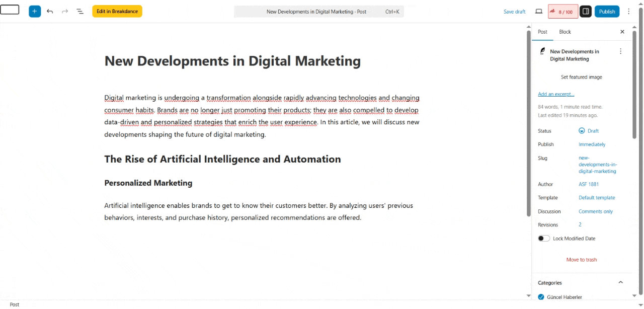Click the Move to trash link

coord(581,260)
